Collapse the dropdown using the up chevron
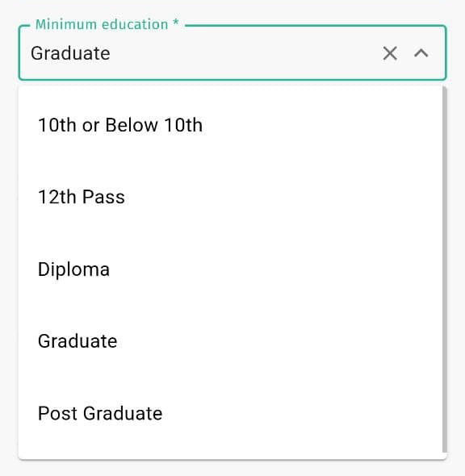 tap(421, 53)
